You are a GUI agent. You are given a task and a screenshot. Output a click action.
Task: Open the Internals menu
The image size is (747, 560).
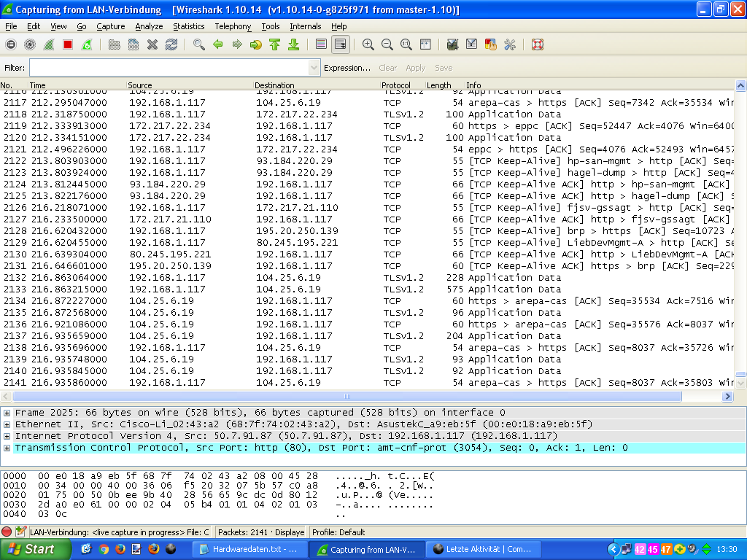coord(306,26)
